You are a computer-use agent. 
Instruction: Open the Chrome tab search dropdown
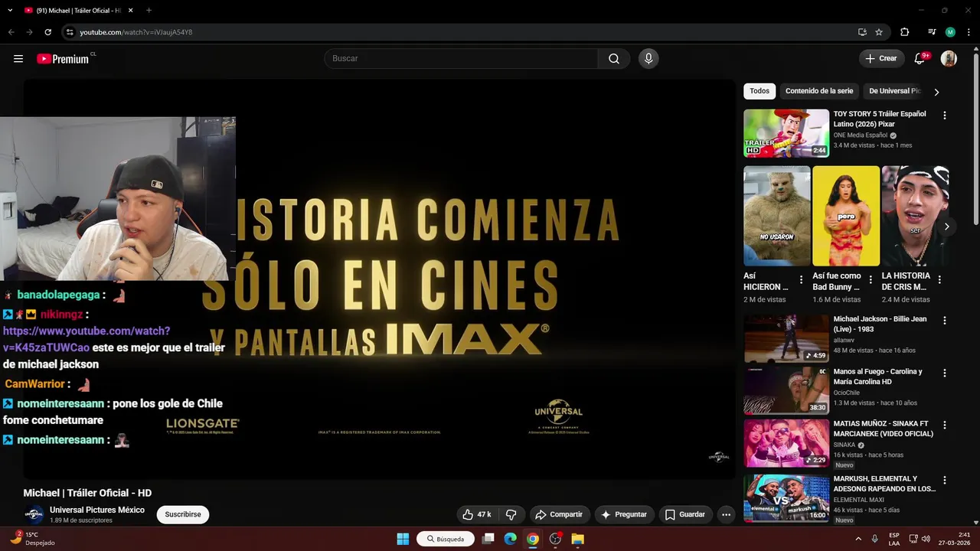(10, 11)
